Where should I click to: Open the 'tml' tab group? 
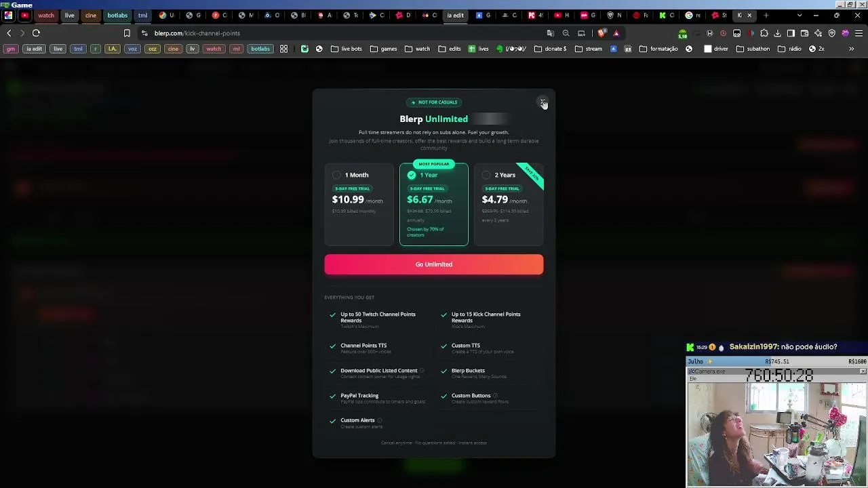[142, 15]
